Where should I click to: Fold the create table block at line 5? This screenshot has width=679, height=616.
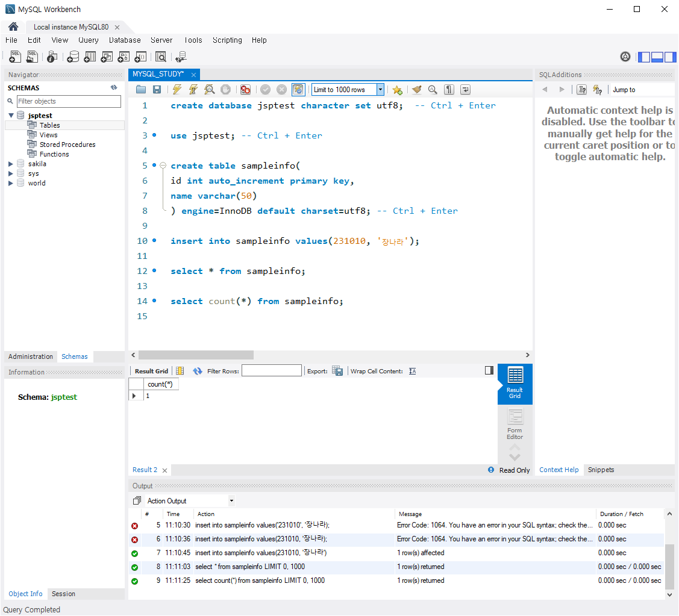pyautogui.click(x=163, y=166)
